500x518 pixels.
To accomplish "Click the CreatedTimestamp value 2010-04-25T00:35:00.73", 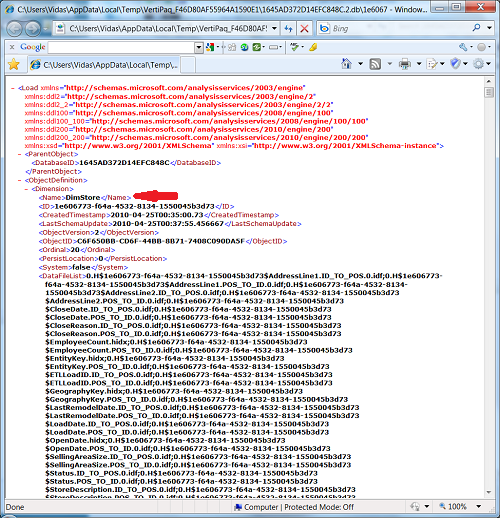I will [x=157, y=215].
